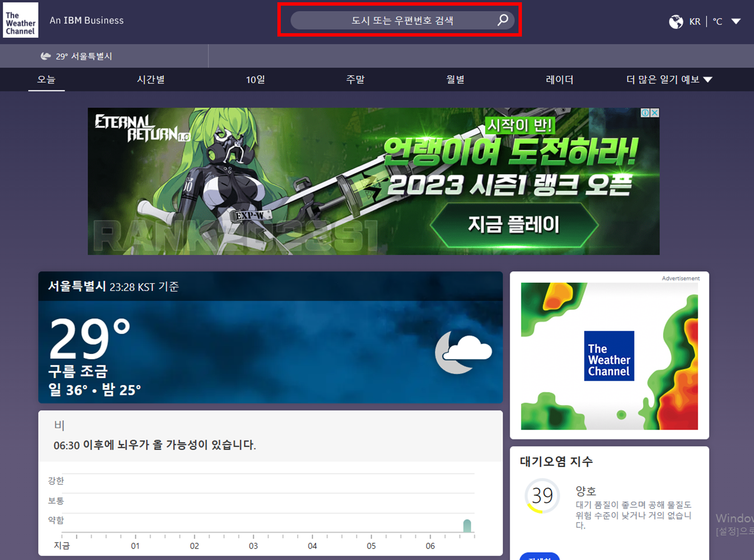The image size is (754, 560).
Task: Click the 서울특별시 23:28 KST 기준 header
Action: coord(113,287)
